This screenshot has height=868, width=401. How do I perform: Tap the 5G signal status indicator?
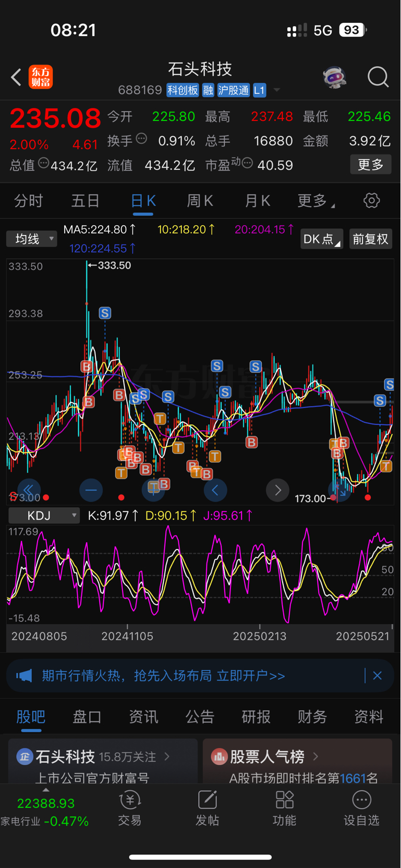pyautogui.click(x=323, y=30)
